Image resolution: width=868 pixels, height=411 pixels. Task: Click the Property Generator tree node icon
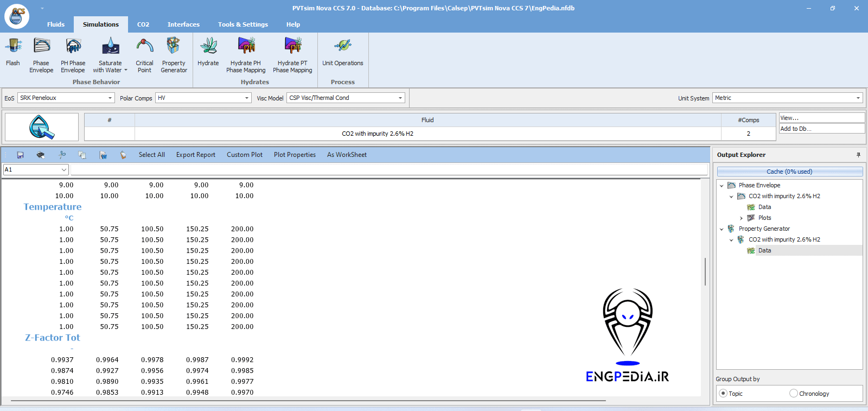pyautogui.click(x=731, y=229)
